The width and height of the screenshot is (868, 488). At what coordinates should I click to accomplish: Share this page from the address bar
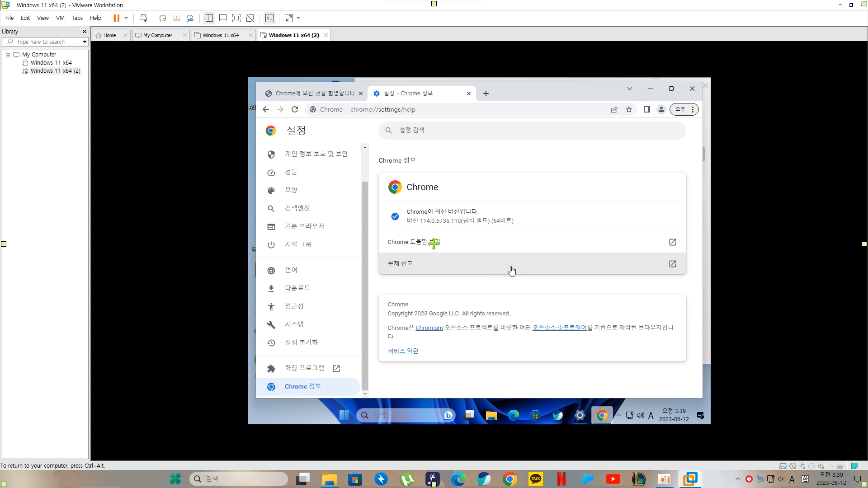(614, 109)
